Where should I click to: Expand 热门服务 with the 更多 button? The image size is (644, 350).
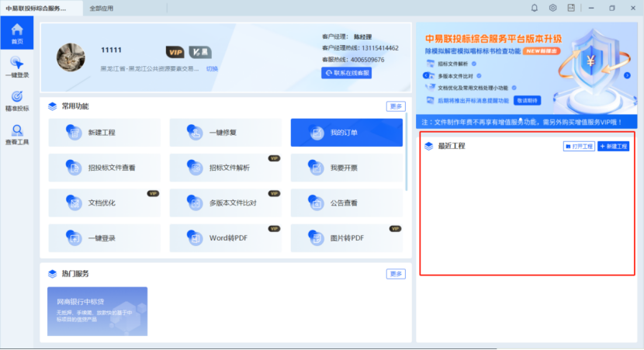tap(396, 274)
